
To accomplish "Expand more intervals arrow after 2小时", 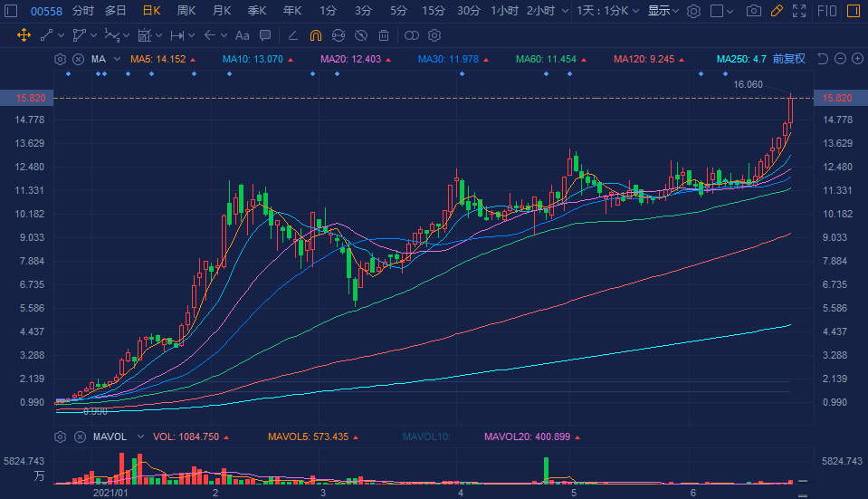I will pos(565,11).
